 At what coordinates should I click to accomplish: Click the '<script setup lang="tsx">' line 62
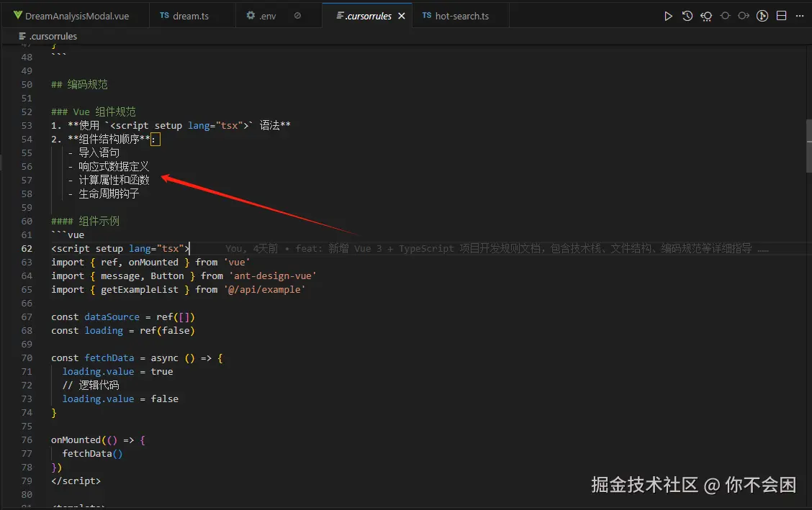pyautogui.click(x=120, y=249)
